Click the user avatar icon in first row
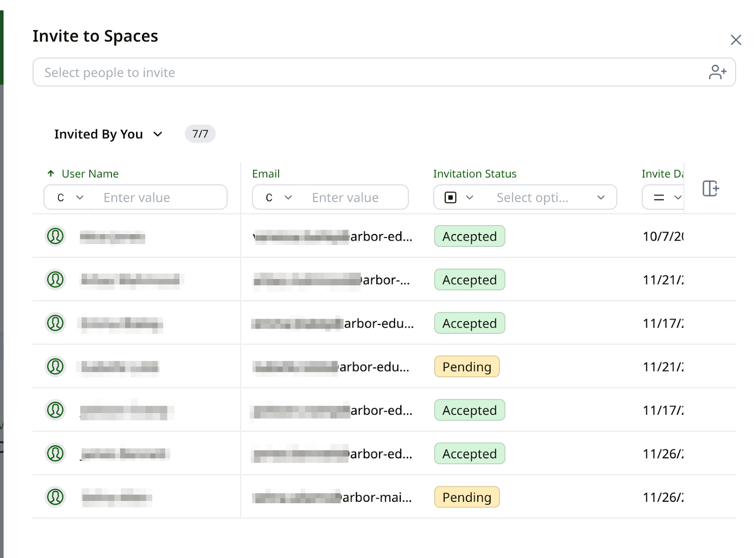The height and width of the screenshot is (558, 756). click(55, 236)
